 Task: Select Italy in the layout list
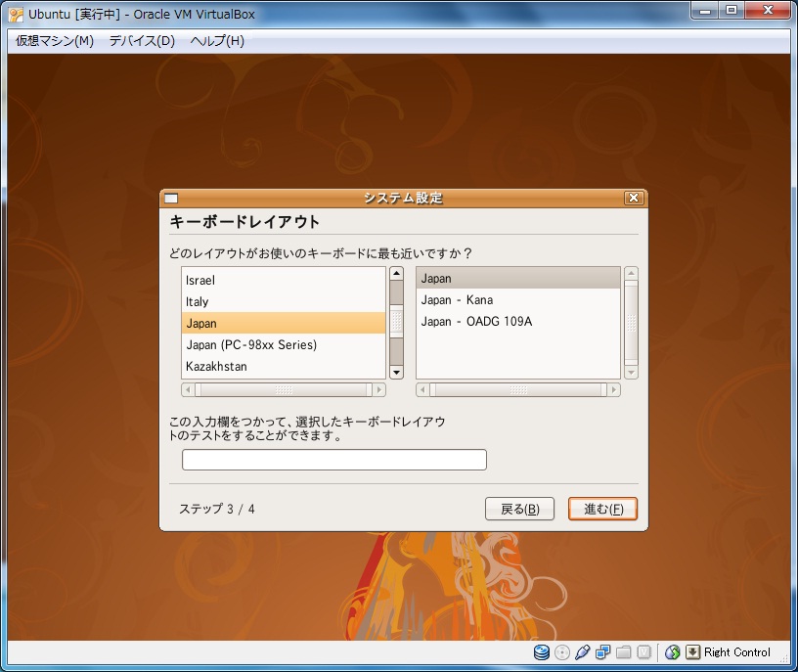(x=284, y=301)
